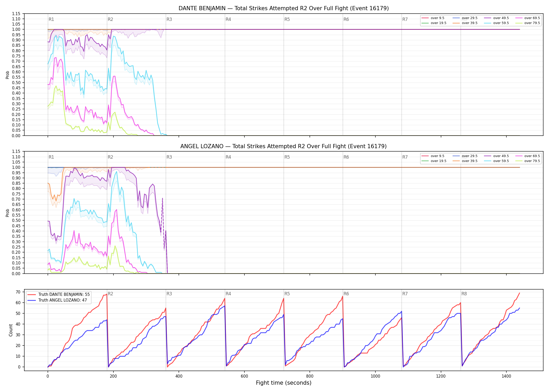
Task: Select "over 49.5" legend label in Lozano chart
Action: point(501,156)
